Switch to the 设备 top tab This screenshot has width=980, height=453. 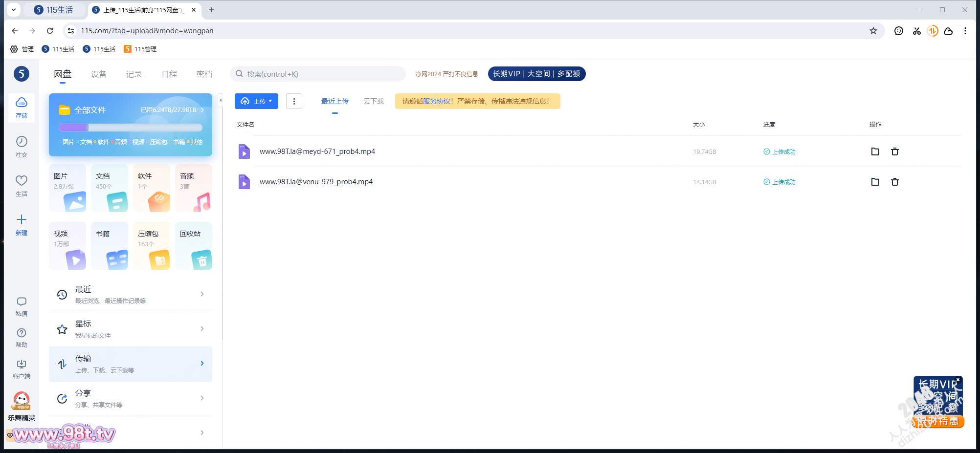(98, 74)
